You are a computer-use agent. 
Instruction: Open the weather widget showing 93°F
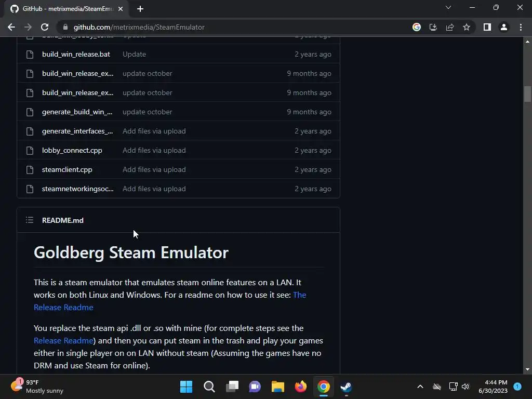[x=37, y=387]
